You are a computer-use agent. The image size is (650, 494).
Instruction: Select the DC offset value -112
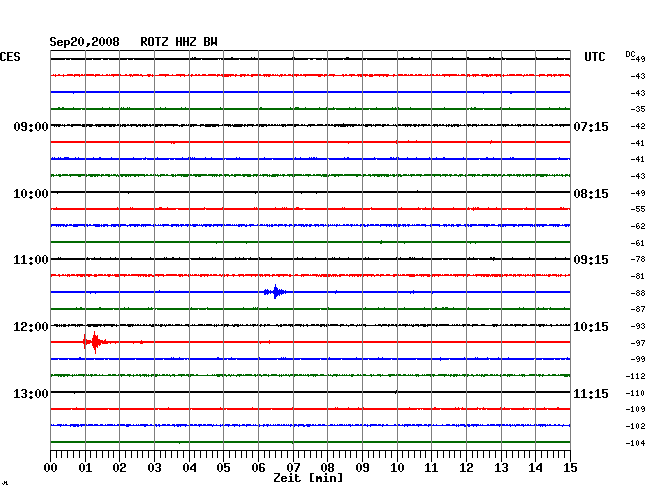click(635, 376)
